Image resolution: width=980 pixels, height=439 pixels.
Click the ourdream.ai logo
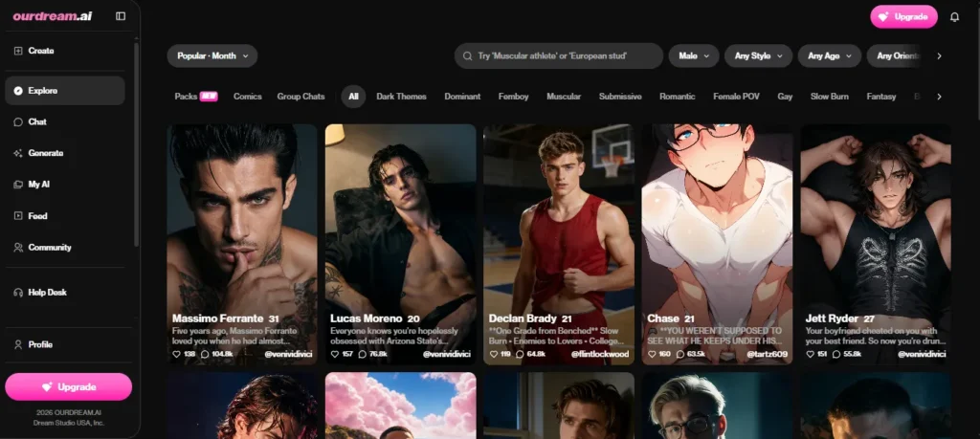53,16
